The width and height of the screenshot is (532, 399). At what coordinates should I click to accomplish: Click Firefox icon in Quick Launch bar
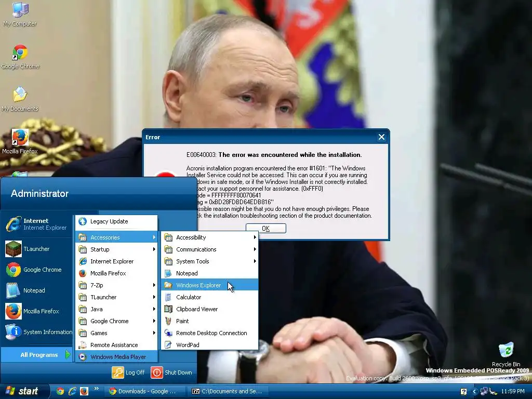click(x=84, y=391)
